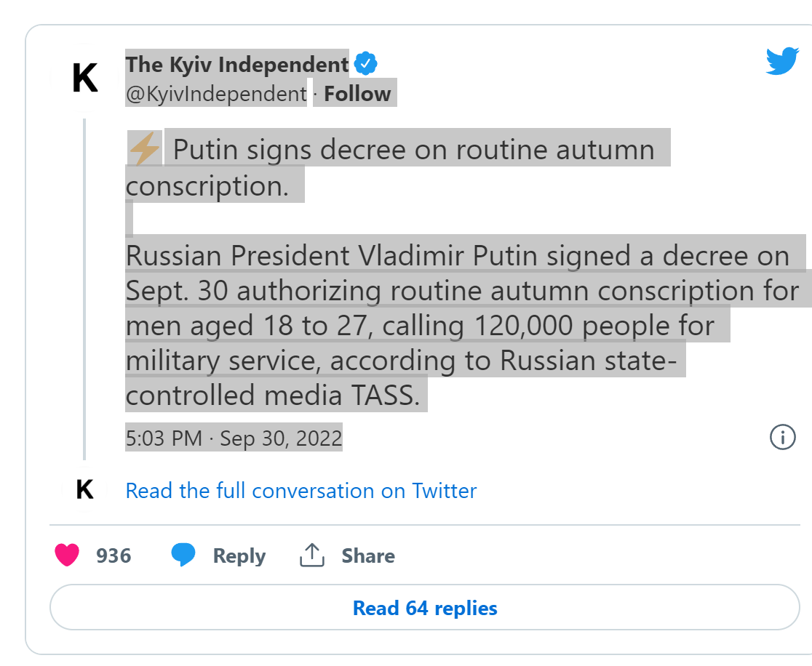
Task: Open the 5:03 PM Sep 30 timestamp
Action: coord(234,438)
